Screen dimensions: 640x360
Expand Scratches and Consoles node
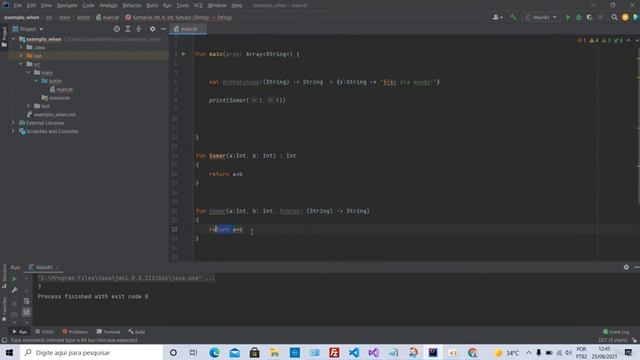pos(13,131)
